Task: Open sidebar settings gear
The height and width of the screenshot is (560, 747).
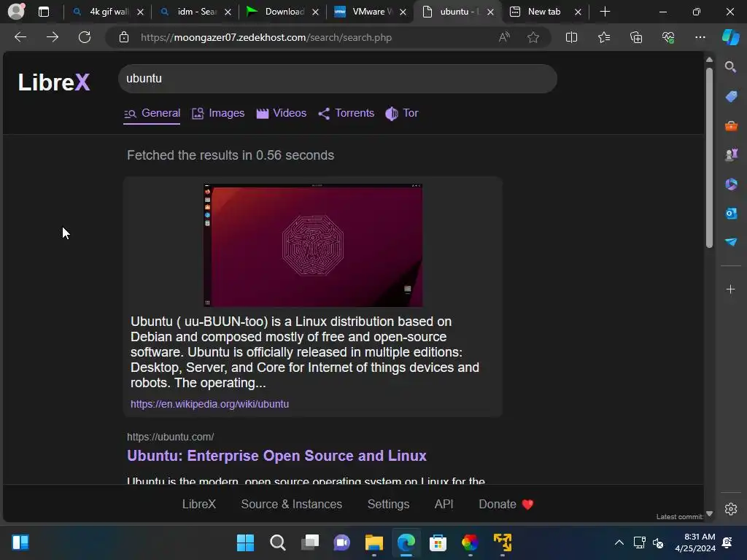Action: [731, 509]
